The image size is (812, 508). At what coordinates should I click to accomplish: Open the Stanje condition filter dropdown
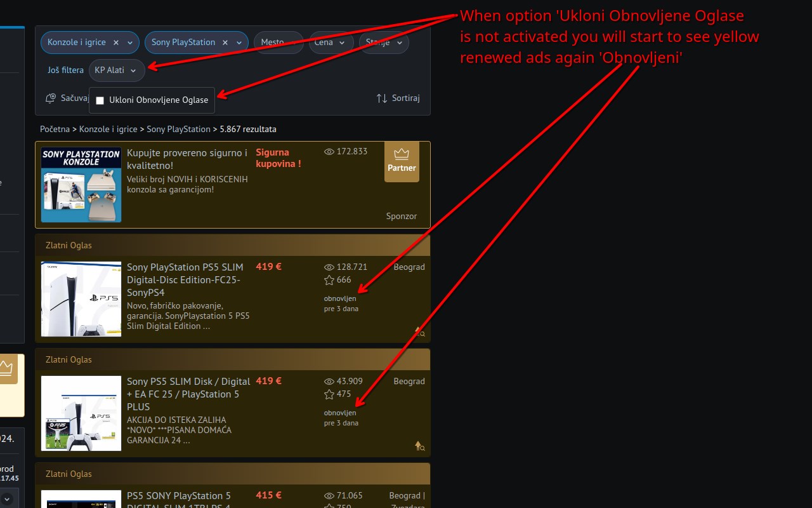(384, 43)
